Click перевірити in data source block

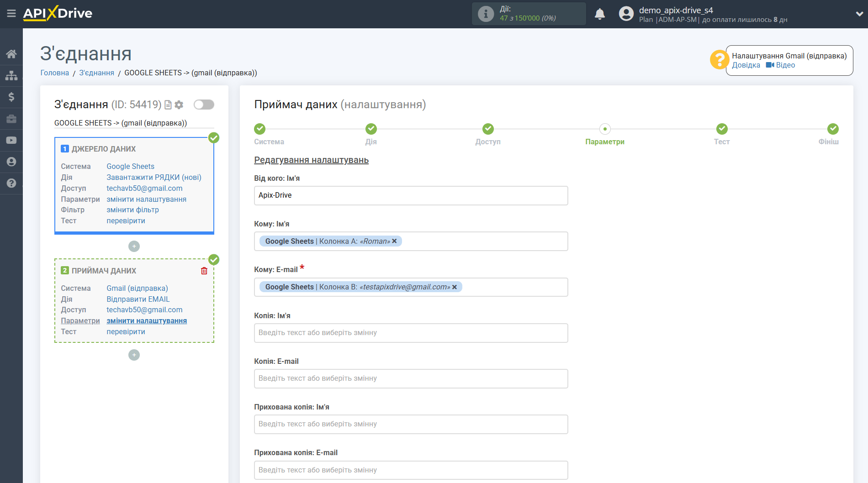[126, 220]
